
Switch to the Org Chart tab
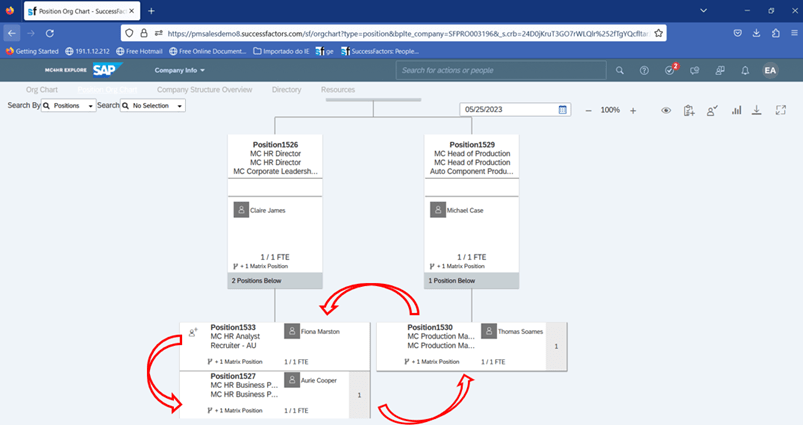tap(42, 90)
